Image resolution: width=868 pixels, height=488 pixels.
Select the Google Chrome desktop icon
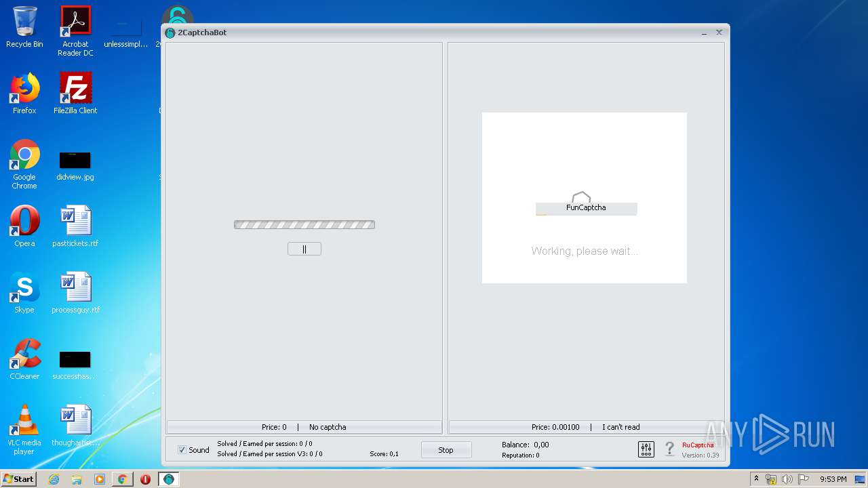pyautogui.click(x=24, y=165)
